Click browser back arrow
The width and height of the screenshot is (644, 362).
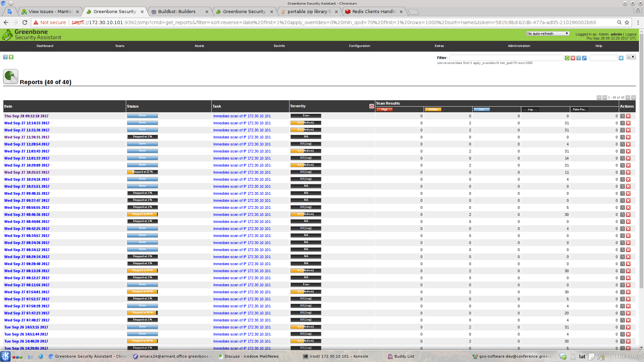tap(6, 22)
